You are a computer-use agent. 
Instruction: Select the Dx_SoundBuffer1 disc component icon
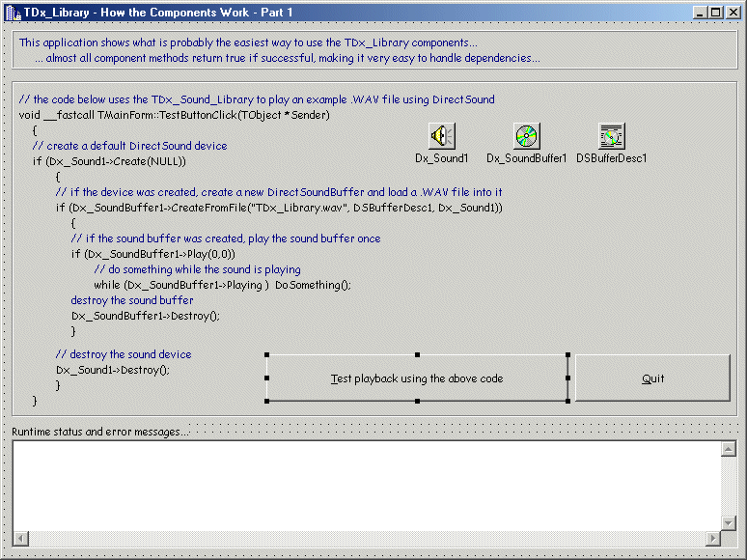(526, 136)
